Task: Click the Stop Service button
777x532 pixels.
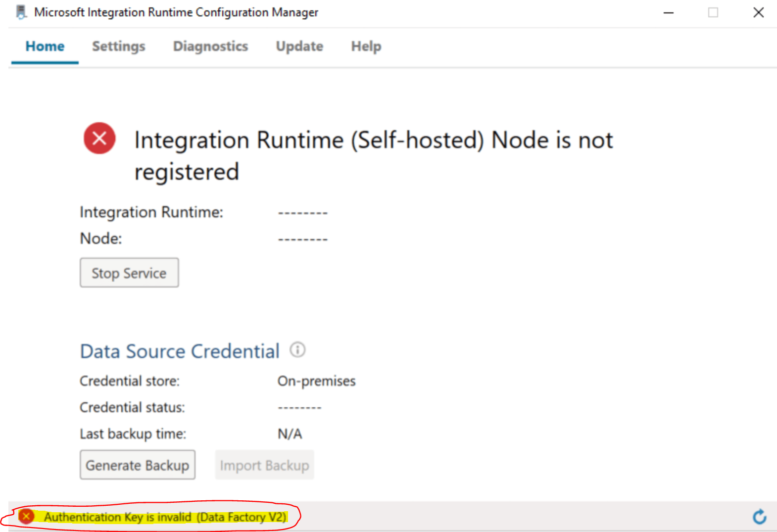Action: pos(129,273)
